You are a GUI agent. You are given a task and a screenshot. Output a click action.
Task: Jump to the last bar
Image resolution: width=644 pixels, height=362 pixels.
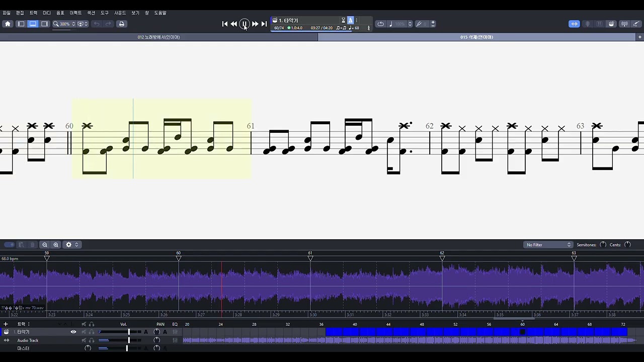(x=264, y=24)
